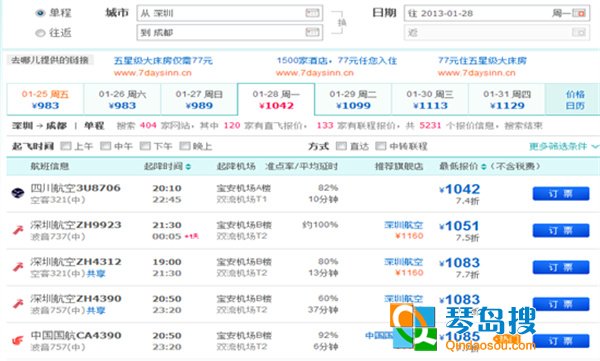
Task: Open calendar icon in departure date field
Action: [579, 13]
